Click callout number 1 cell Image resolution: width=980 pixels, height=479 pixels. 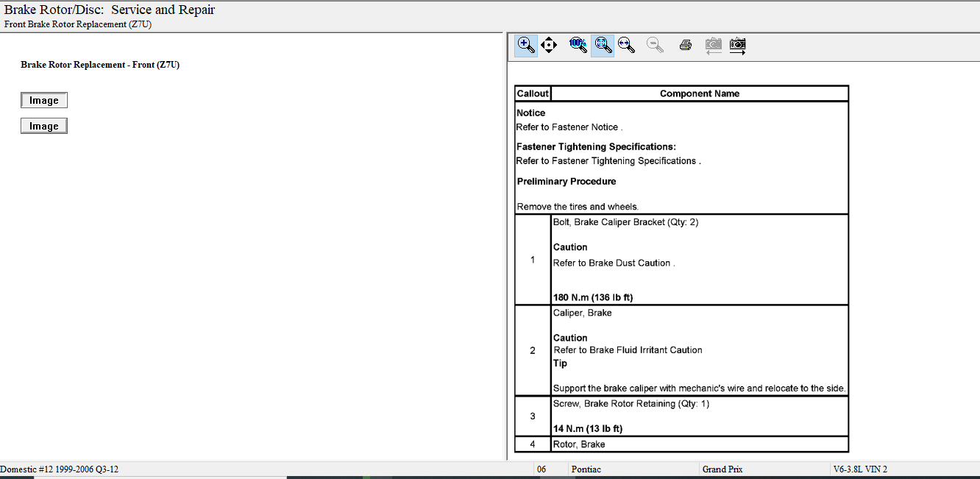[x=533, y=260]
